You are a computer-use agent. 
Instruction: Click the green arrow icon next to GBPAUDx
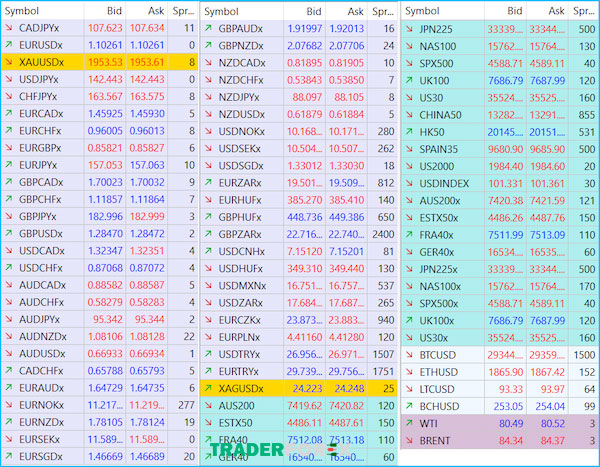pyautogui.click(x=208, y=28)
